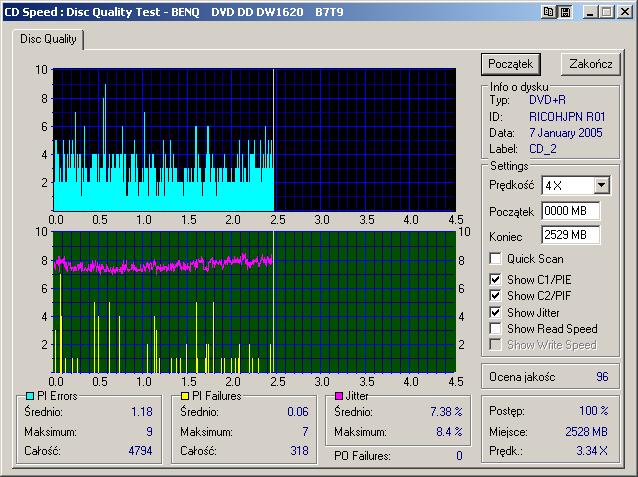Image resolution: width=638 pixels, height=477 pixels.
Task: Toggle the Show C1/PIE checkbox
Action: 495,280
